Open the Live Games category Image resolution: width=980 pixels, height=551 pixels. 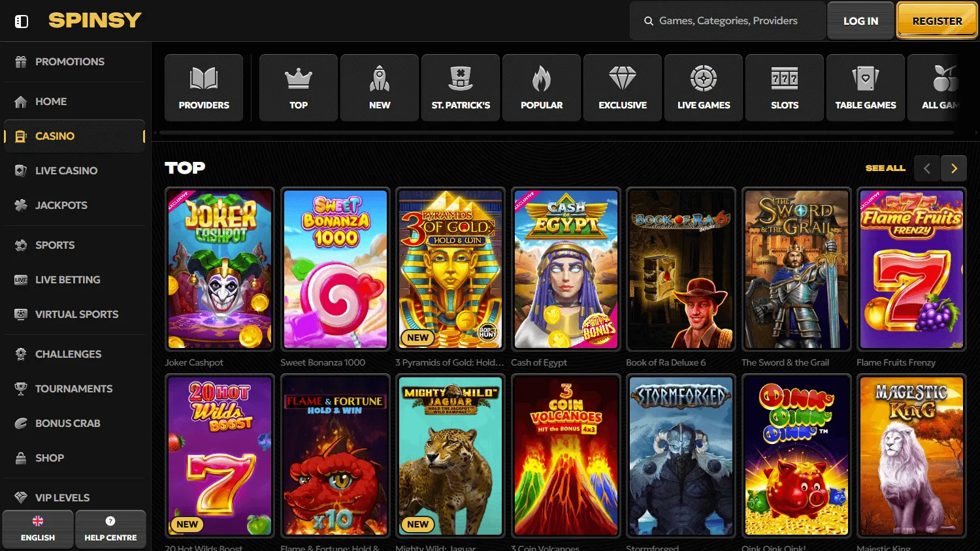pos(703,87)
